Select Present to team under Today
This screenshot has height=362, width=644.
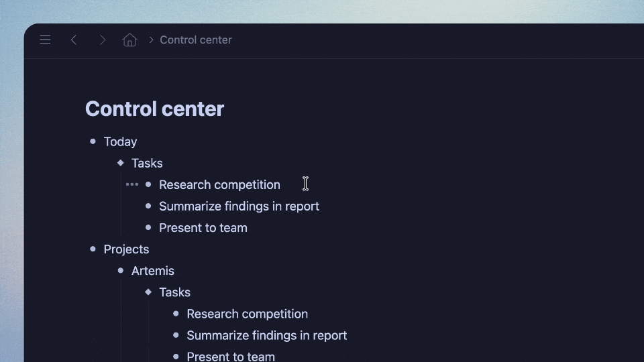203,228
